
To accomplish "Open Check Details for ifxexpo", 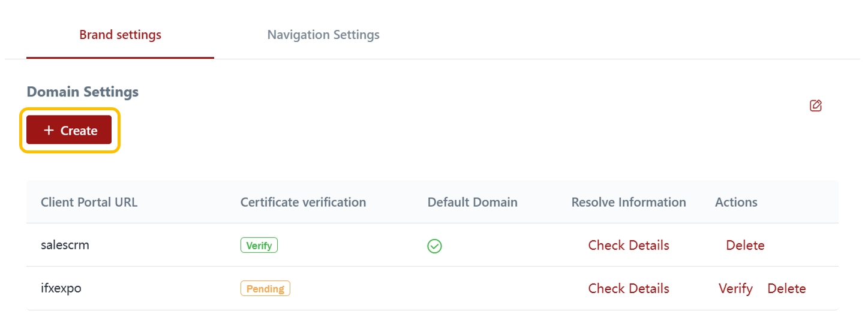I will (x=628, y=288).
